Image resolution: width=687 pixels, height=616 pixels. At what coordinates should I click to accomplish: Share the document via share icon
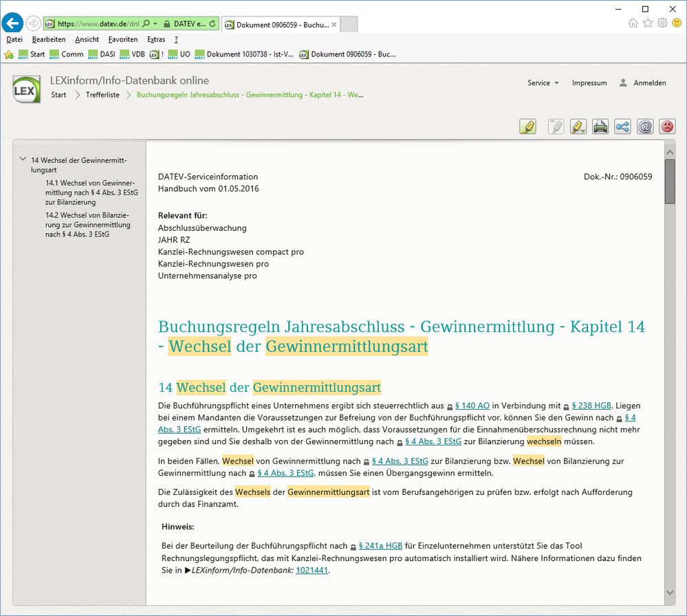tap(622, 126)
